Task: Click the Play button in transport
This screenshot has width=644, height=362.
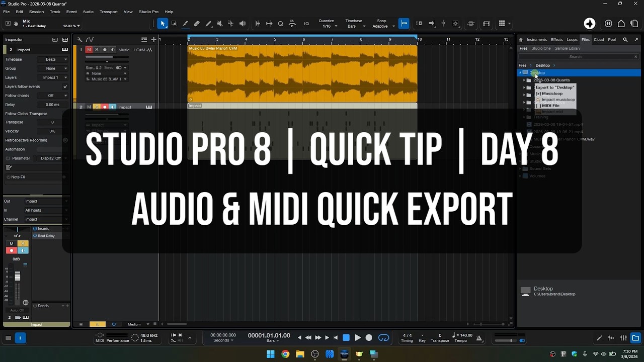Action: tap(358, 338)
